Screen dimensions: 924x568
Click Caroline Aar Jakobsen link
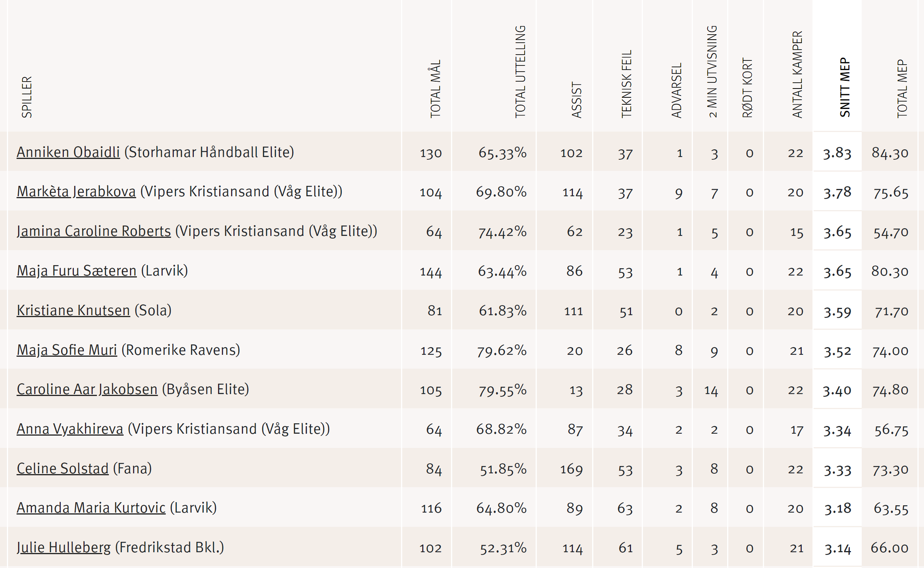coord(87,389)
